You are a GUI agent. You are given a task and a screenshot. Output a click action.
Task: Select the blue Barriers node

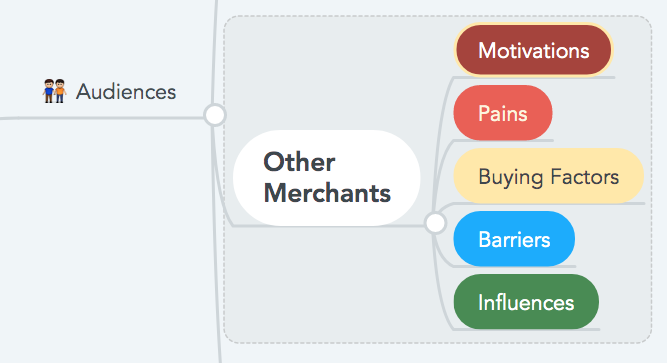click(x=514, y=239)
